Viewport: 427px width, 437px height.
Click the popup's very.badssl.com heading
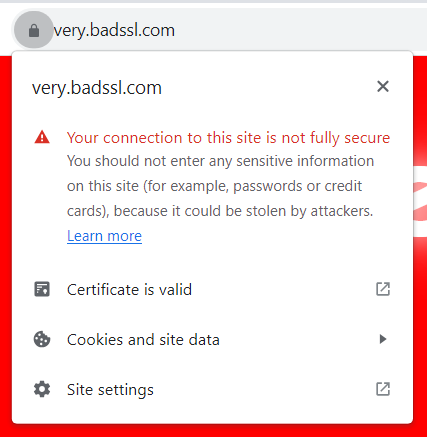click(97, 88)
